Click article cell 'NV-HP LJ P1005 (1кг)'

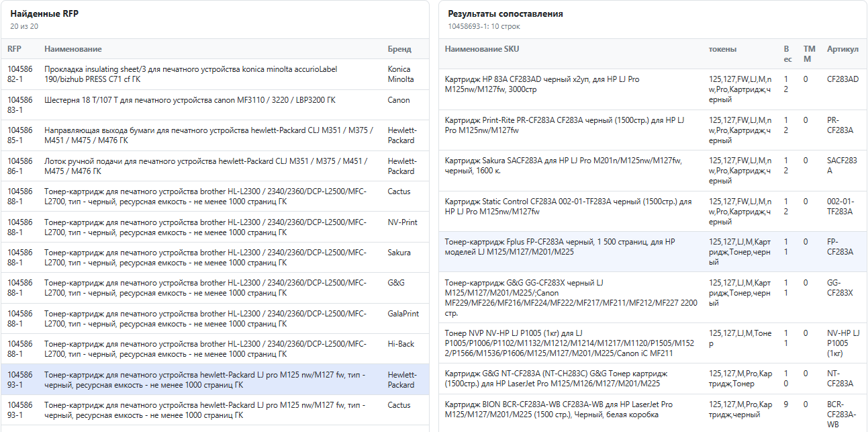coord(842,343)
